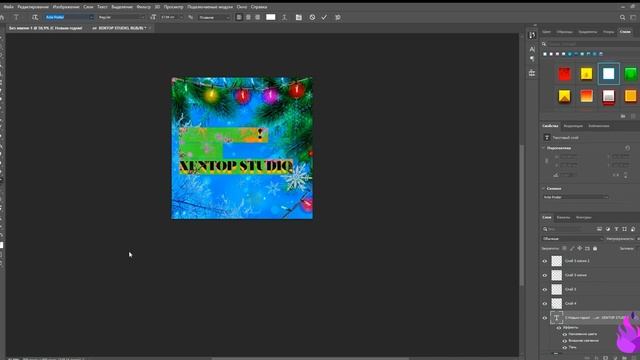Open the font family dropdown
The width and height of the screenshot is (640, 360).
pyautogui.click(x=69, y=17)
